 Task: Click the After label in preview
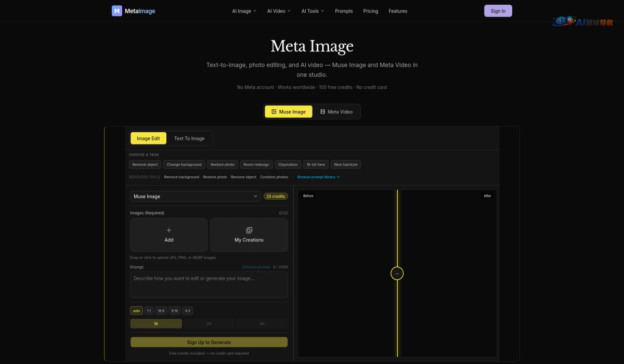click(x=487, y=196)
